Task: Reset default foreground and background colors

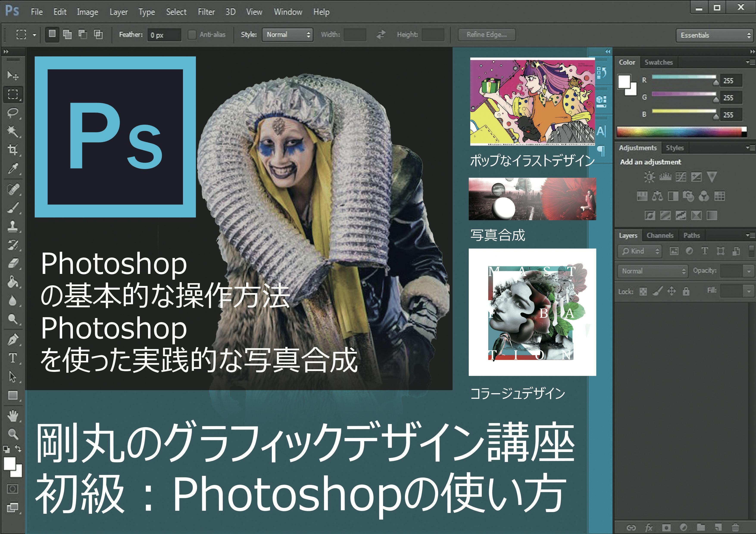Action: pyautogui.click(x=6, y=449)
